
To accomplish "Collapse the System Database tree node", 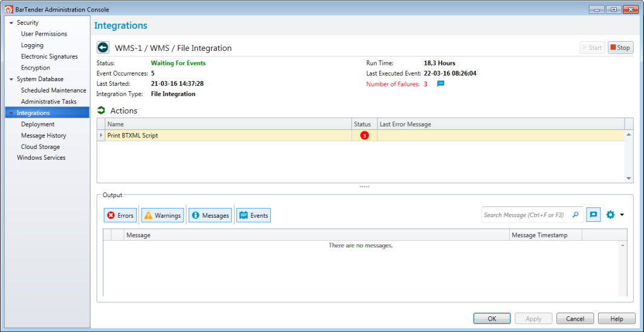I will coord(11,79).
